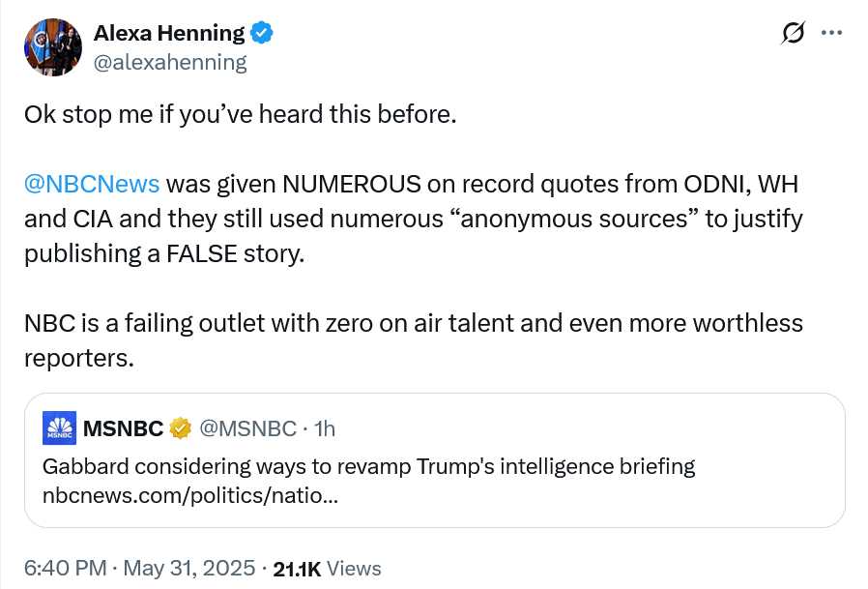Screen dimensions: 868x589
Task: Open the Gabbard intelligence briefing headline text
Action: coord(368,466)
